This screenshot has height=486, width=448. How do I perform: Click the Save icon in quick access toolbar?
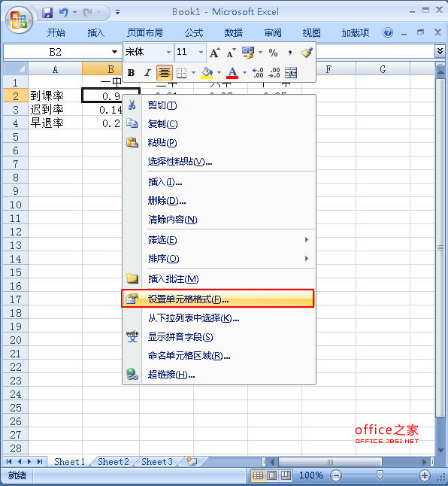pos(47,12)
